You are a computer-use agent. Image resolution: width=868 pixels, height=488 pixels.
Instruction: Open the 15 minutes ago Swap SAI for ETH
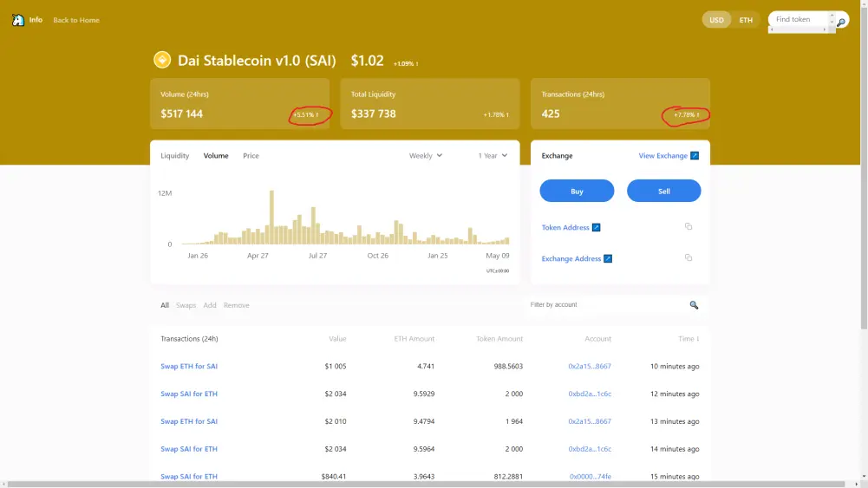click(189, 477)
